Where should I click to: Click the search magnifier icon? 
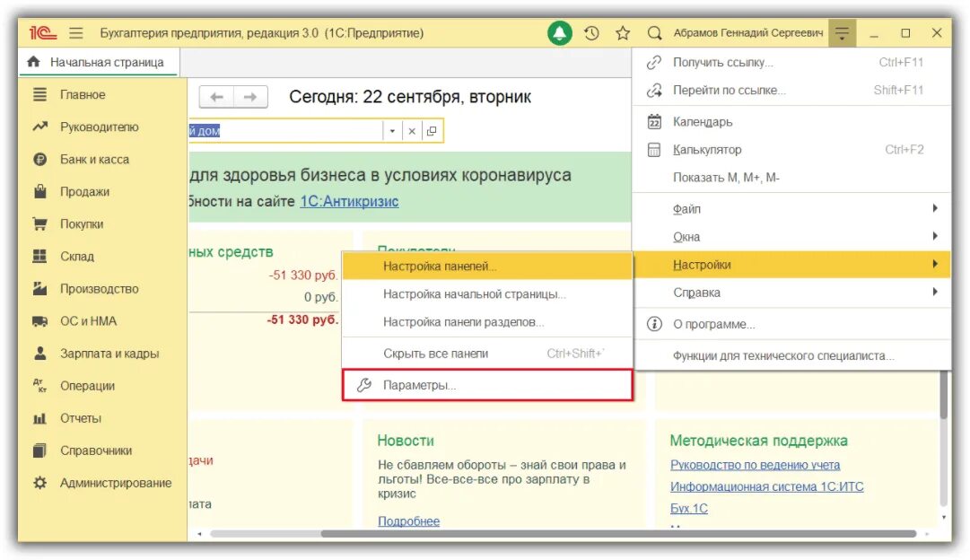click(654, 33)
